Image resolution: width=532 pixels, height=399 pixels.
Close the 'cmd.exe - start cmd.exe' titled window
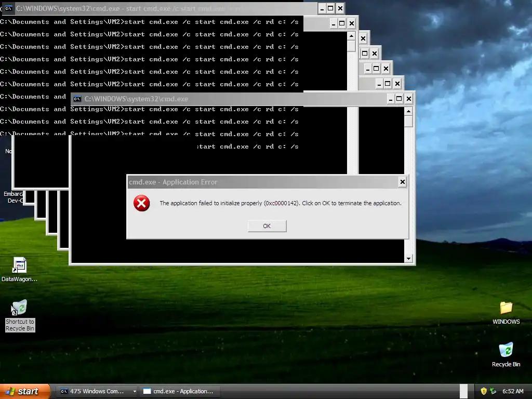(x=340, y=8)
